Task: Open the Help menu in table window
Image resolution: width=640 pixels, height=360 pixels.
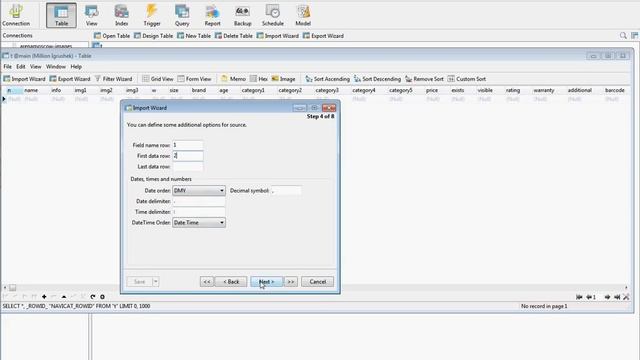Action: (76, 67)
